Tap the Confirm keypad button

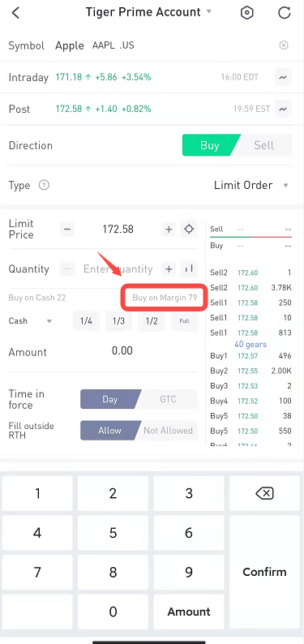pos(264,572)
